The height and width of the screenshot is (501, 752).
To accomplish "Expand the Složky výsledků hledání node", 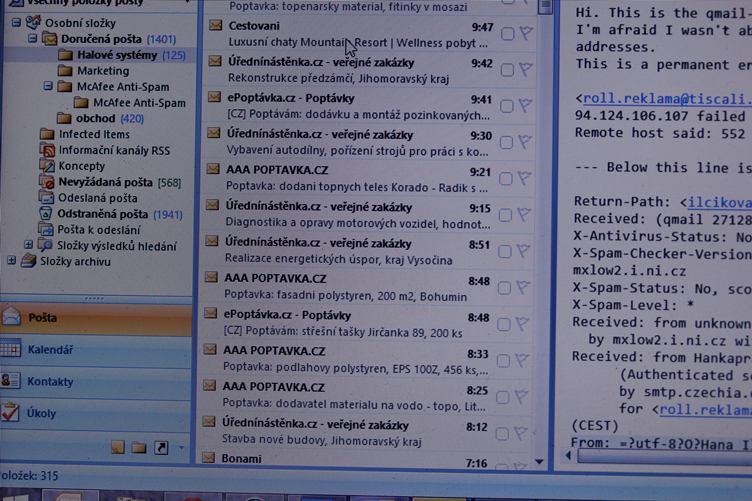I will [x=28, y=245].
